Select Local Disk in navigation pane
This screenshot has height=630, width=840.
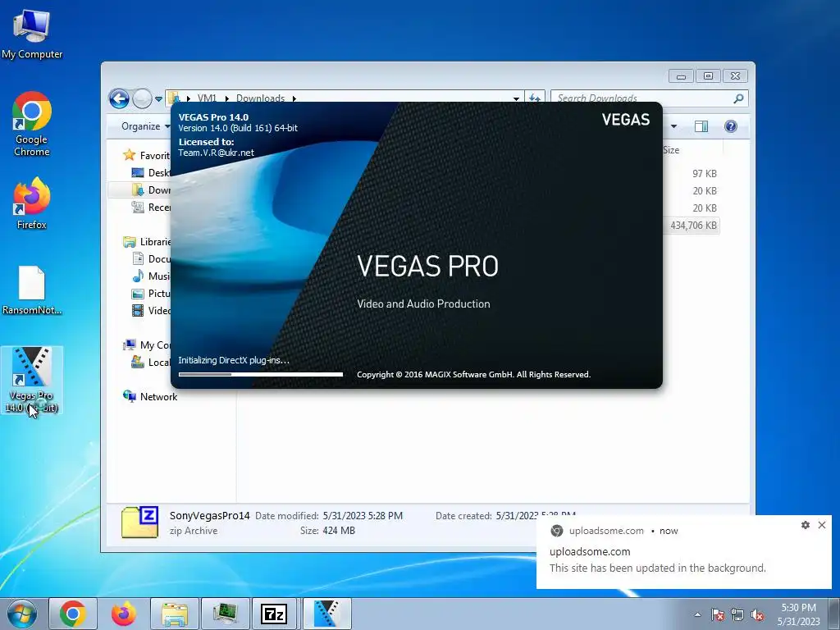point(151,362)
